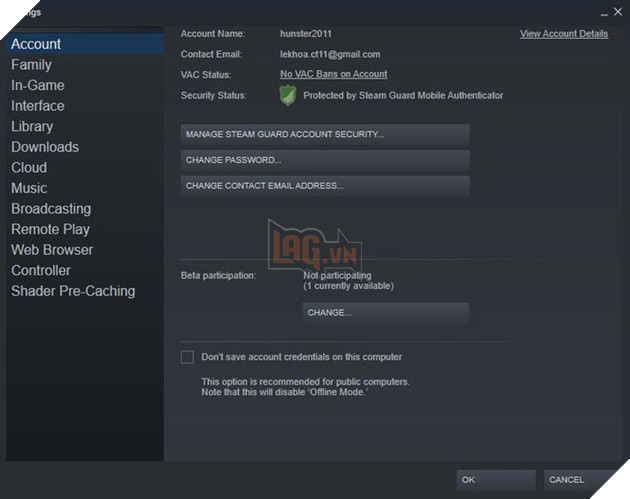Open the No VAC Bans on Account link
The height and width of the screenshot is (499, 630).
pos(333,74)
